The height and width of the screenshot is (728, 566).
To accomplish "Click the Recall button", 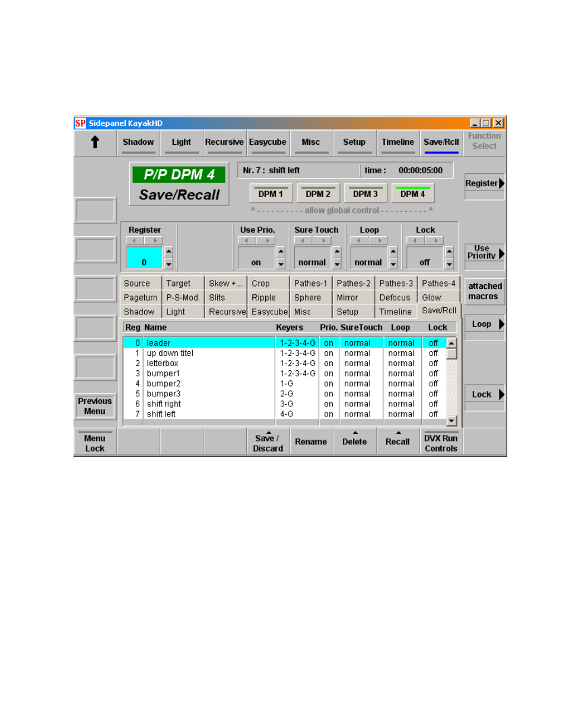I will point(398,441).
